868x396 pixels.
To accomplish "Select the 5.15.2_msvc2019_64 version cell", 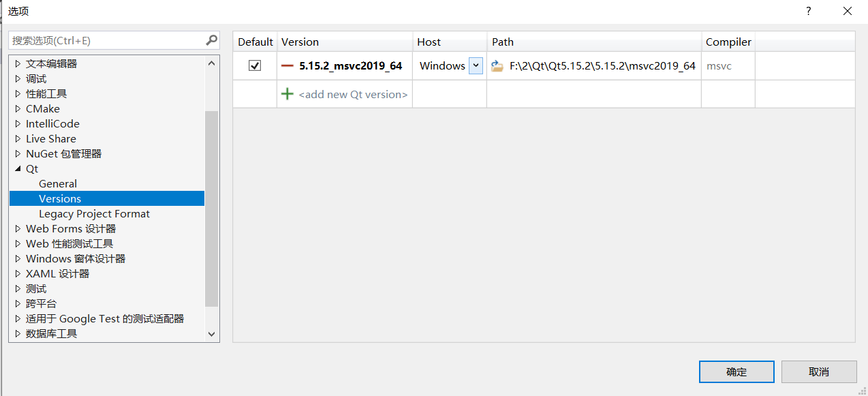I will click(x=351, y=65).
